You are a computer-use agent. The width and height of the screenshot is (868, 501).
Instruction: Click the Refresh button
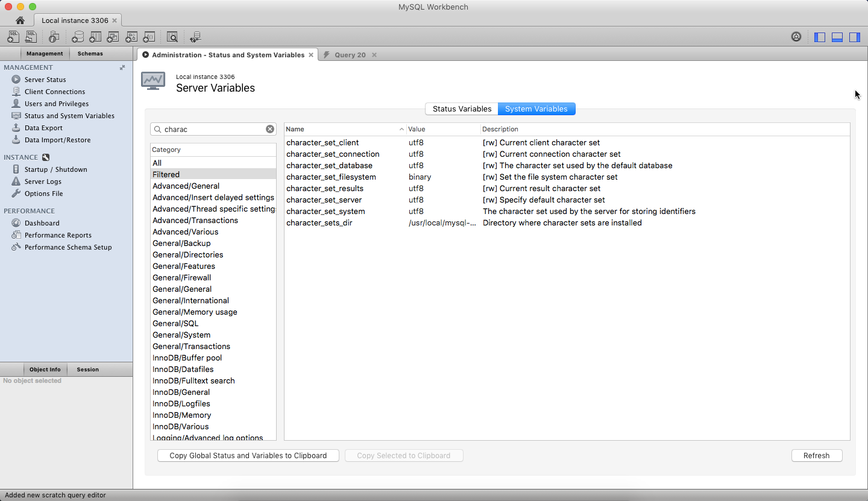(x=817, y=456)
